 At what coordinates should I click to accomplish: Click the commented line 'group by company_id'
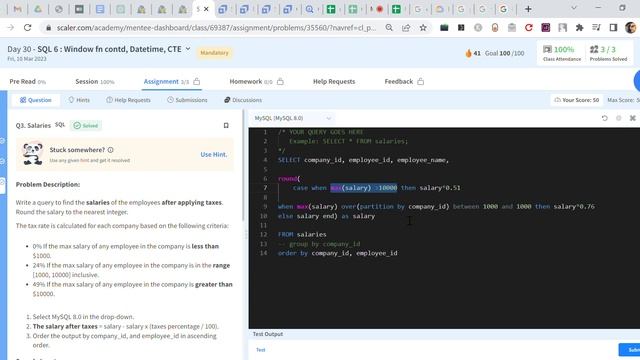[319, 244]
